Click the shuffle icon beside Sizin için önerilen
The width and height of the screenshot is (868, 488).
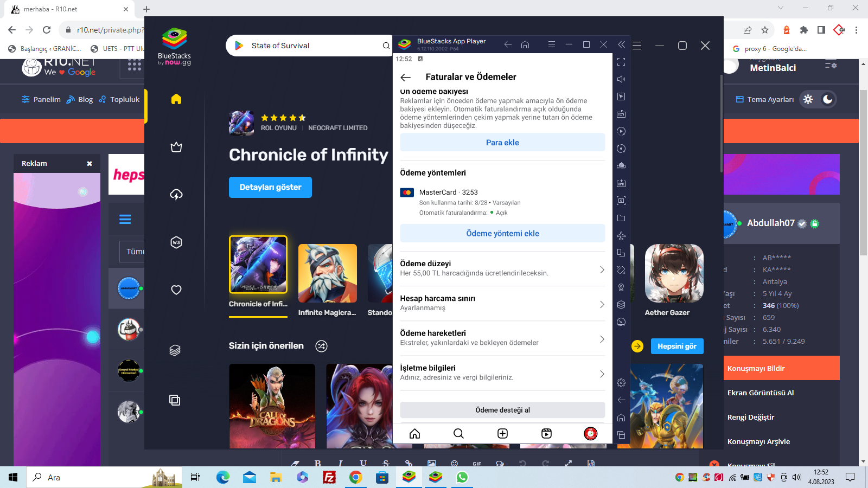[321, 346]
